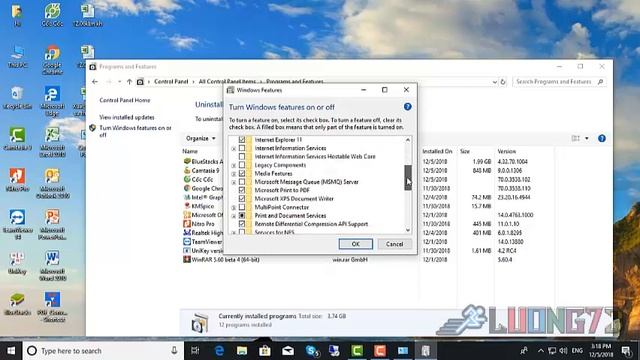Click the refresh button in address bar
The height and width of the screenshot is (360, 640).
coord(503,82)
